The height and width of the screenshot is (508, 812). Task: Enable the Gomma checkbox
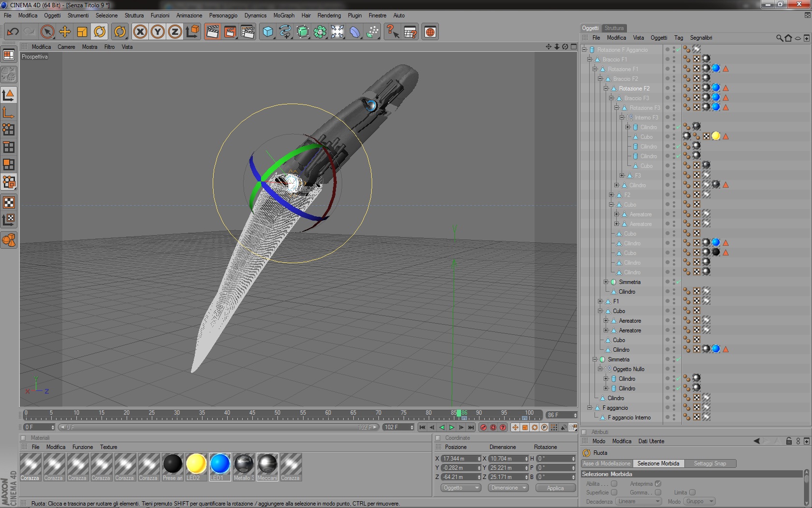(x=658, y=493)
